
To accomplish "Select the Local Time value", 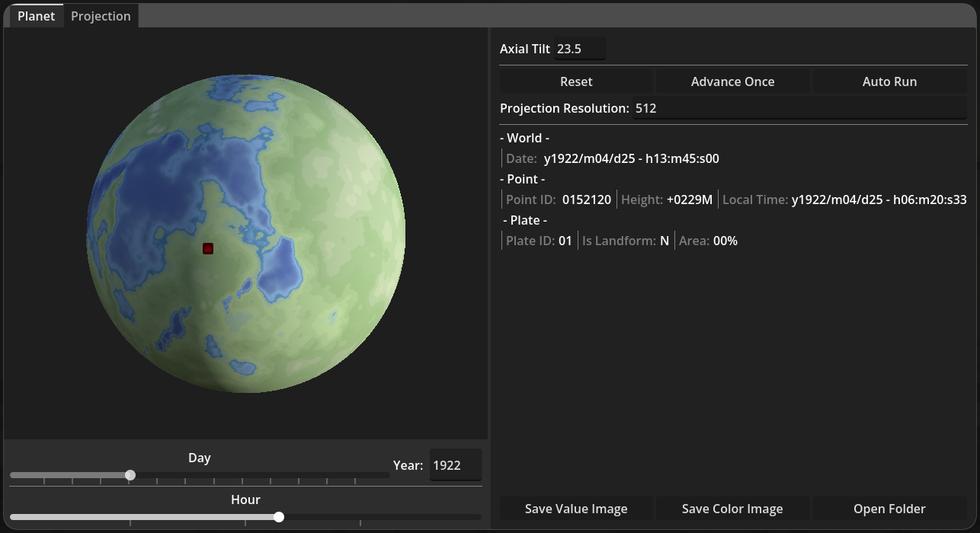I will coord(879,199).
